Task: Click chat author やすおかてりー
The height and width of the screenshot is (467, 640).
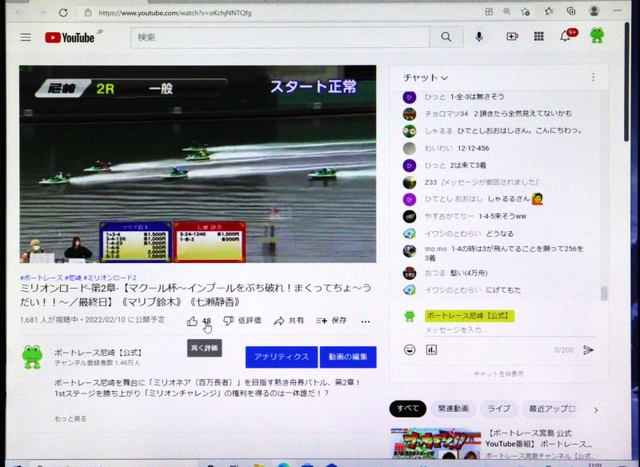Action: pyautogui.click(x=449, y=216)
